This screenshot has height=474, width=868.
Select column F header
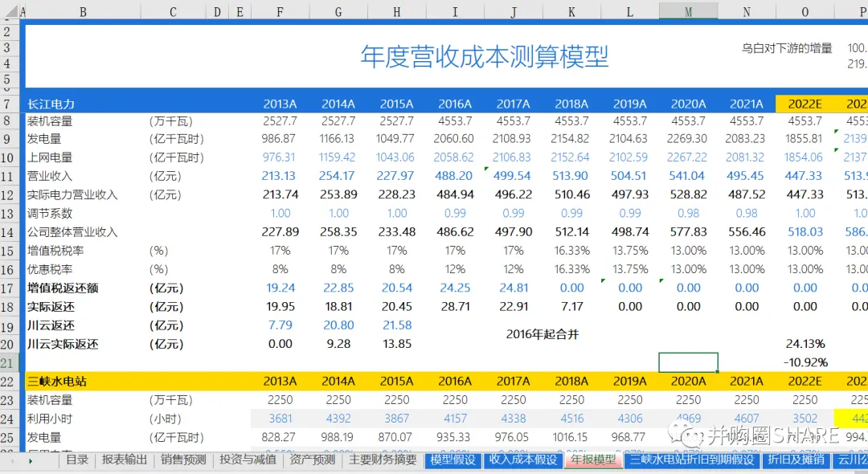coord(280,11)
